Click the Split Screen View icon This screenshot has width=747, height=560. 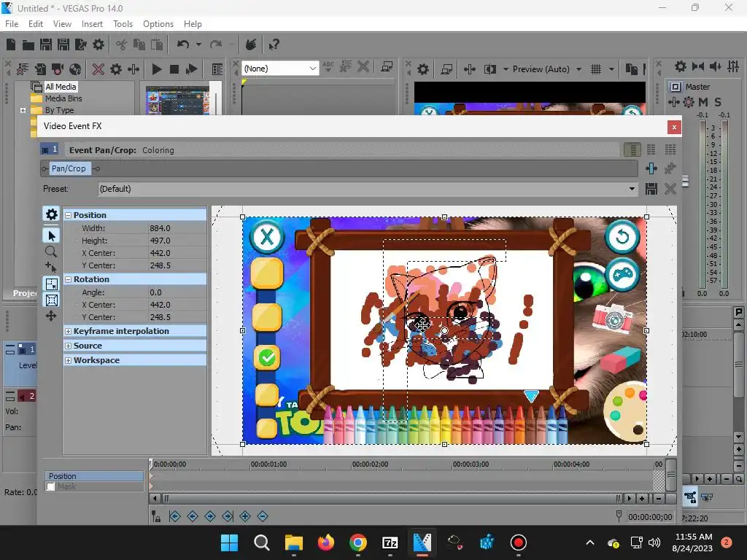pos(490,69)
